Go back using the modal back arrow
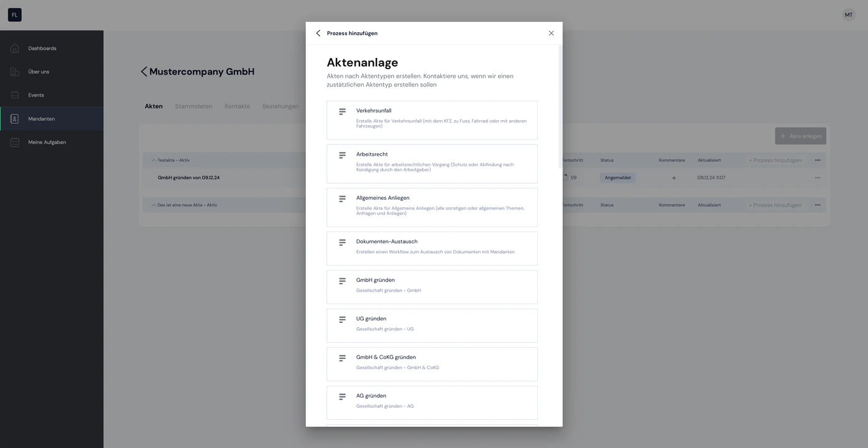Screen dimensions: 868x448 (x=318, y=33)
